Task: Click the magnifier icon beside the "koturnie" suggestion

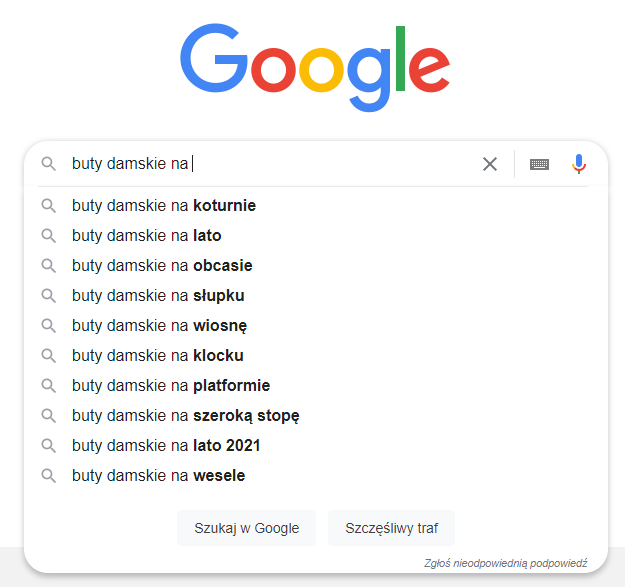Action: 48,206
